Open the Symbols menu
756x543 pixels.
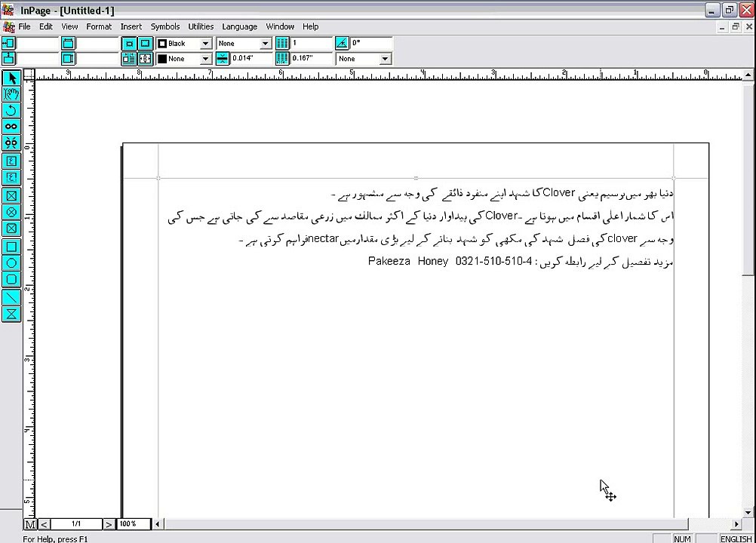(165, 26)
